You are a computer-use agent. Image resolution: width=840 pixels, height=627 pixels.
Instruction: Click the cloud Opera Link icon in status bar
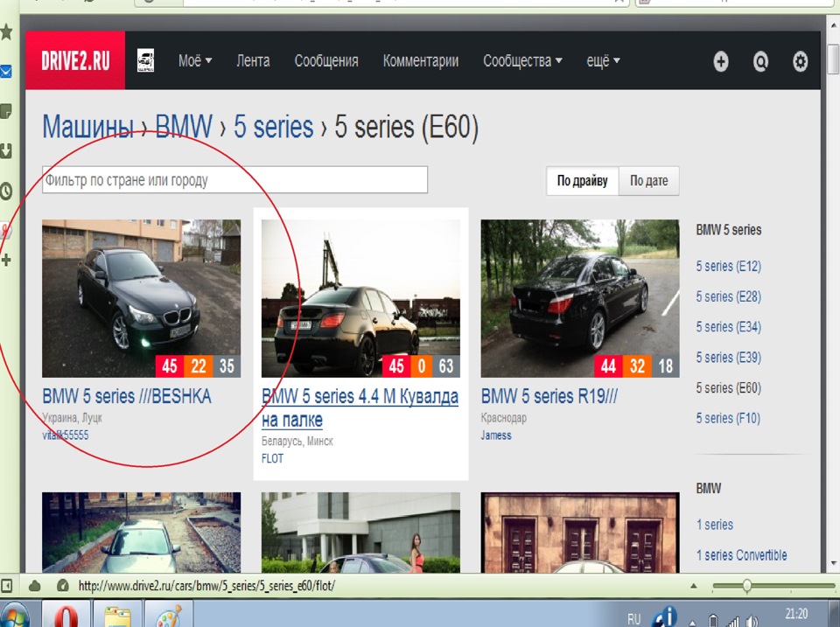tap(35, 586)
